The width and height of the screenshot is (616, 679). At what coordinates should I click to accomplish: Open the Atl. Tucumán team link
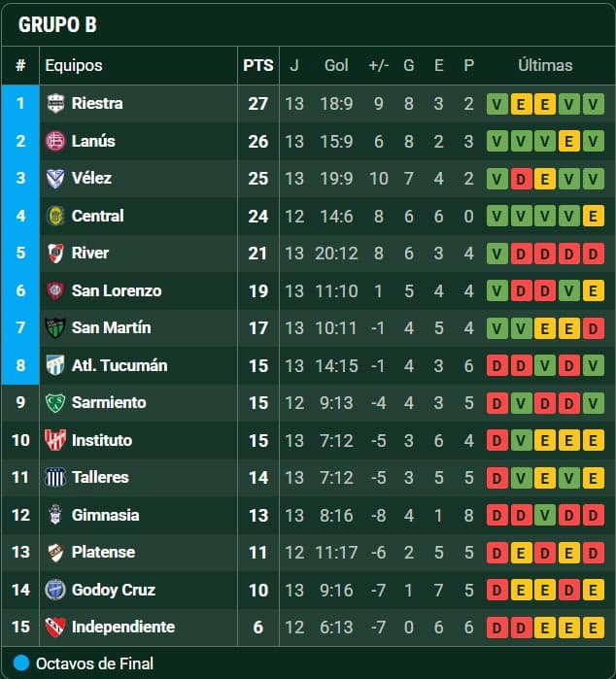pyautogui.click(x=119, y=365)
